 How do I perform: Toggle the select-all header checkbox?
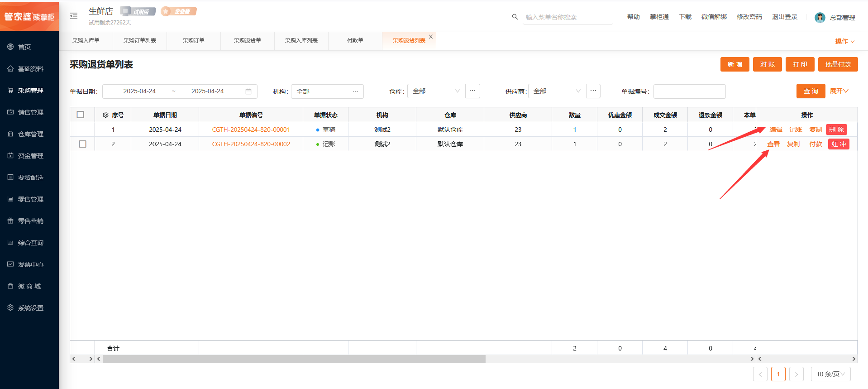(x=81, y=115)
